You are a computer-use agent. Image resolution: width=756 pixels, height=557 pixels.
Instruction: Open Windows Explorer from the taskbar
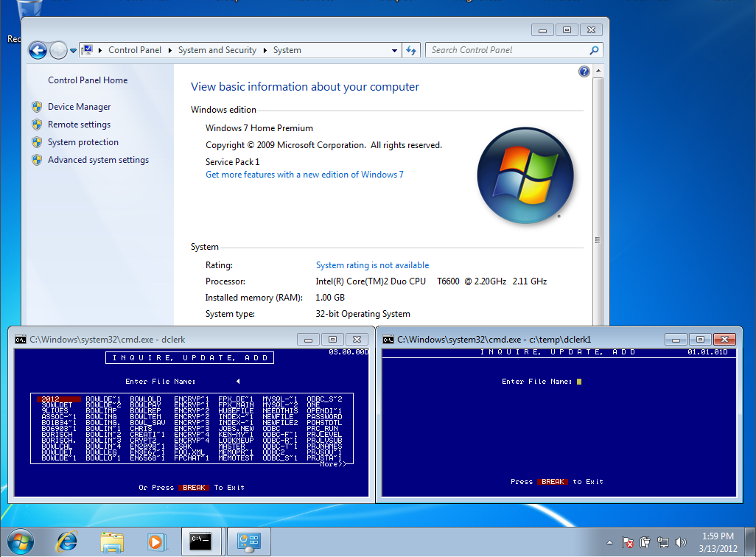(x=112, y=542)
